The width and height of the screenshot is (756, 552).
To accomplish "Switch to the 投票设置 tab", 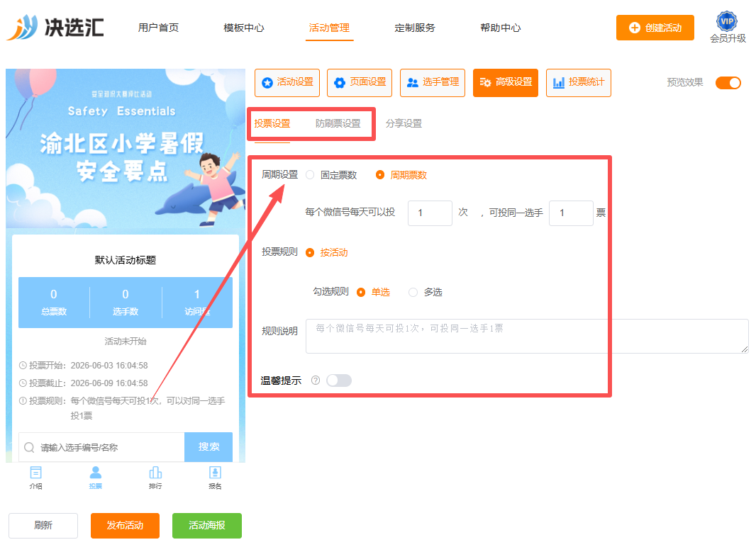I will (x=272, y=124).
